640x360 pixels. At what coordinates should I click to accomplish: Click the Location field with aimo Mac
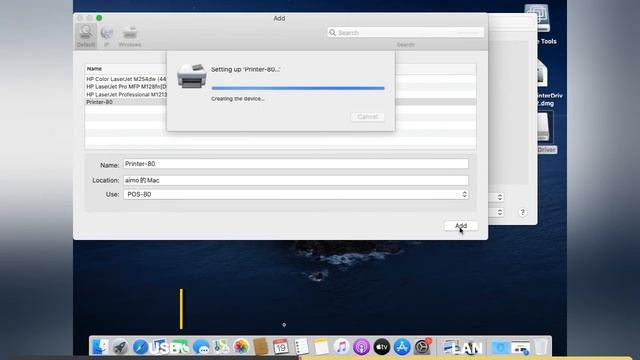click(296, 180)
